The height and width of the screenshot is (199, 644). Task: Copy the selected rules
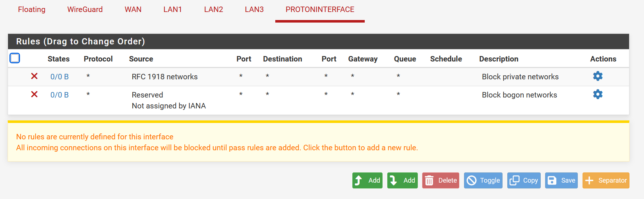pos(524,180)
